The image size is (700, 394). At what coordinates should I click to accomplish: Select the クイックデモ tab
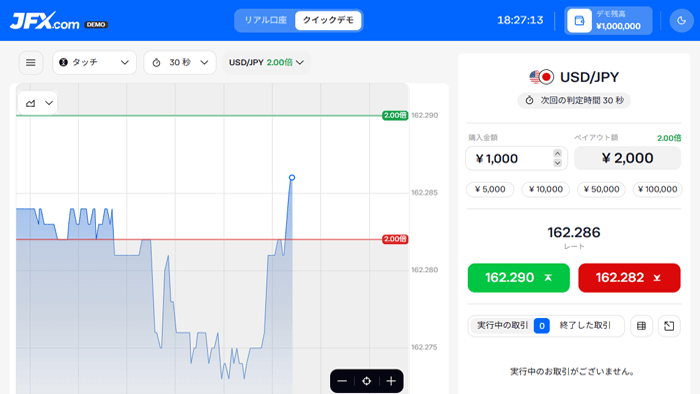point(328,21)
